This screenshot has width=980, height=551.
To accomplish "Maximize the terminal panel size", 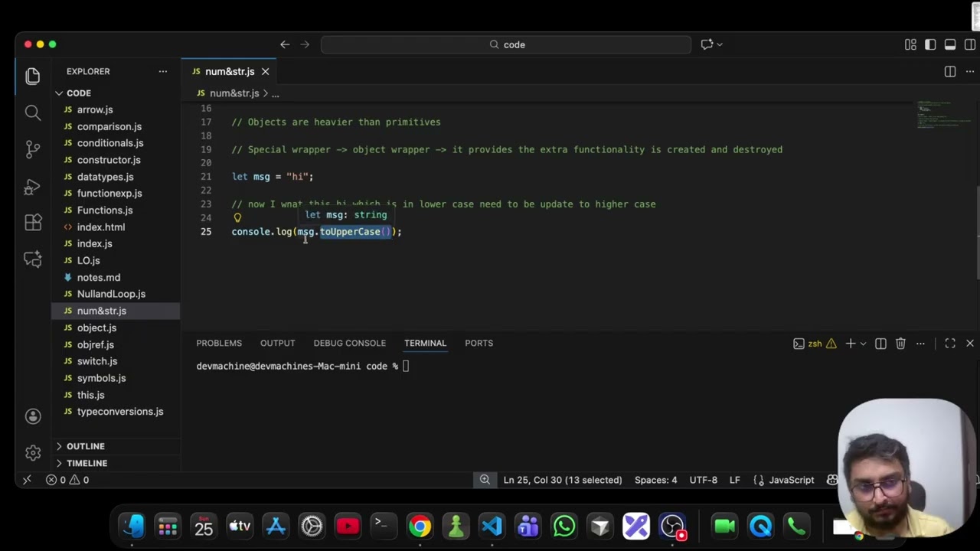I will 949,344.
